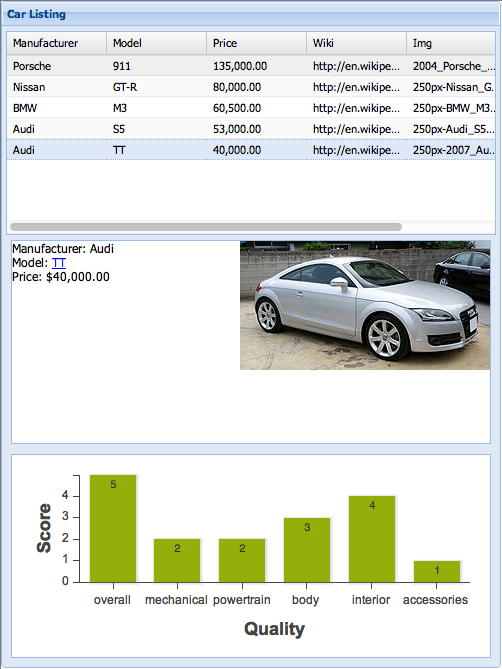Open the TT model wiki link
The width and height of the screenshot is (502, 669).
pos(59,263)
